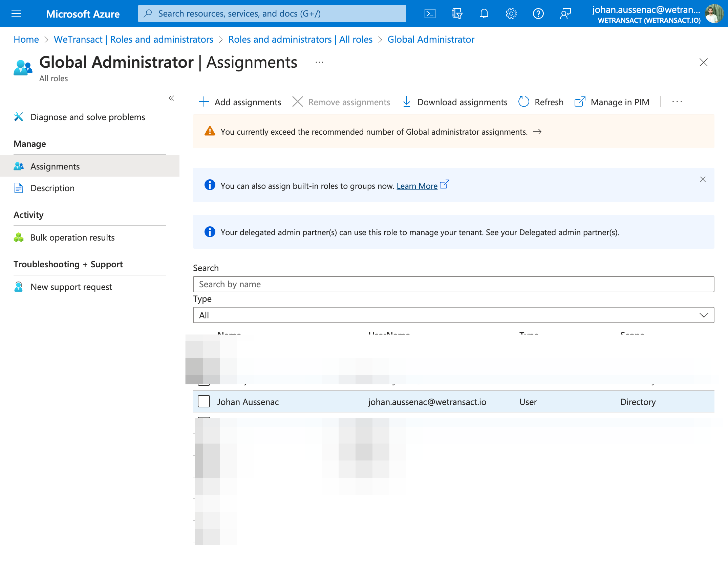This screenshot has height=563, width=728.
Task: Open the toolbar overflow ellipsis menu
Action: [x=677, y=102]
